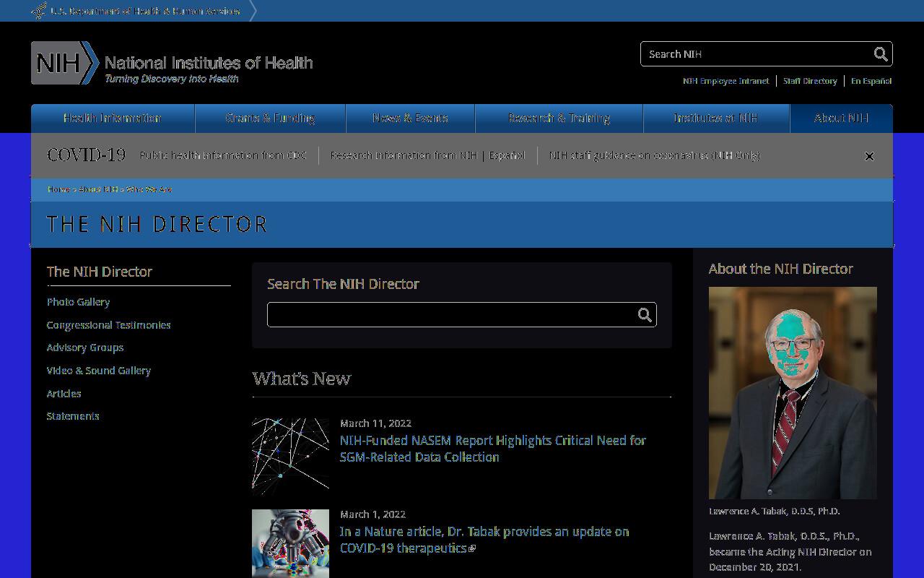Switch to En Español
This screenshot has height=578, width=924.
[871, 81]
